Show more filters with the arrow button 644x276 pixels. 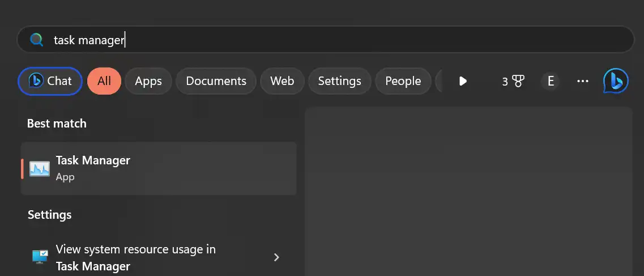click(463, 81)
